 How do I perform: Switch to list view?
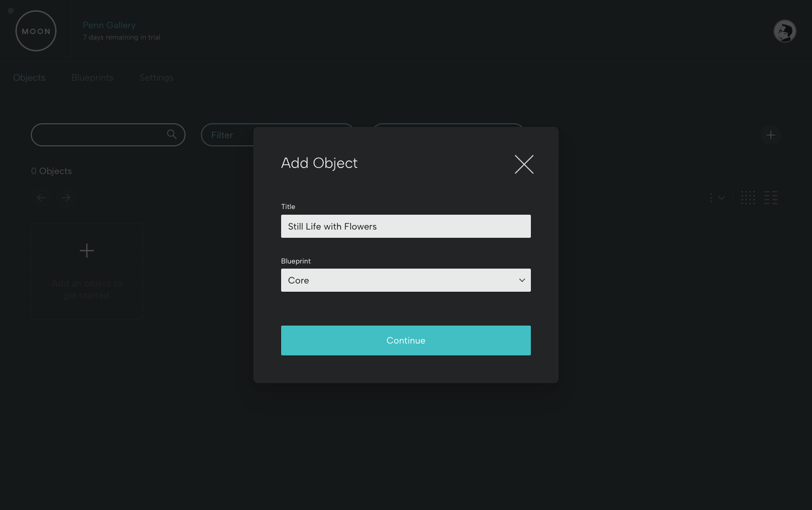(x=770, y=198)
